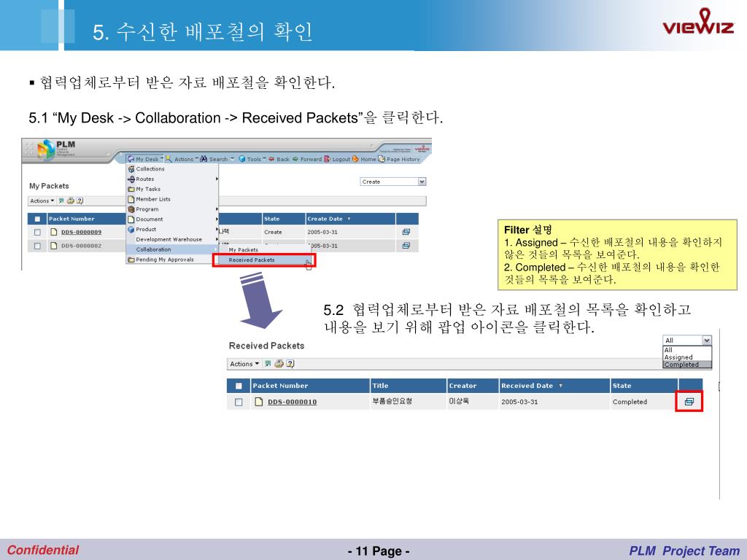
Task: Click document icon beside DDS-0000002
Action: [x=54, y=246]
